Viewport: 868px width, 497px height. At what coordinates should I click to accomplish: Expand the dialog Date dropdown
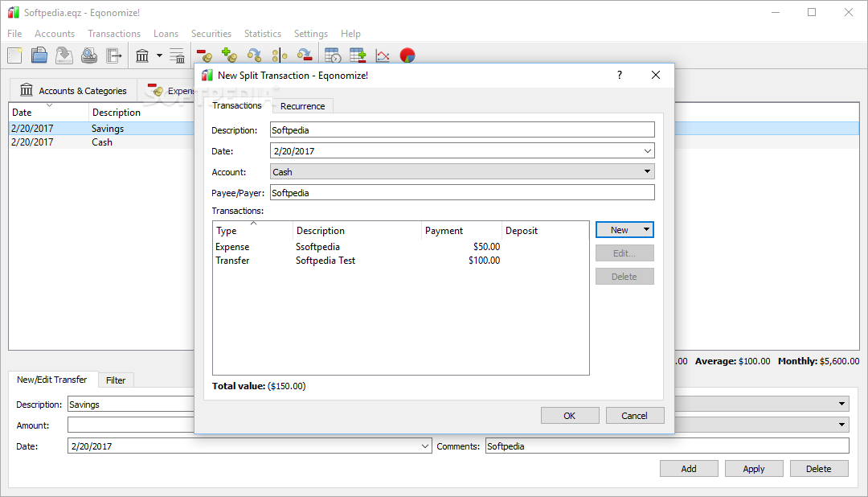(647, 150)
